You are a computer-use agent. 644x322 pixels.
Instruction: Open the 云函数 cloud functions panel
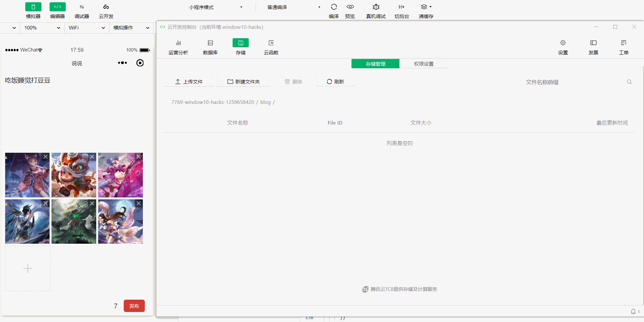[271, 47]
